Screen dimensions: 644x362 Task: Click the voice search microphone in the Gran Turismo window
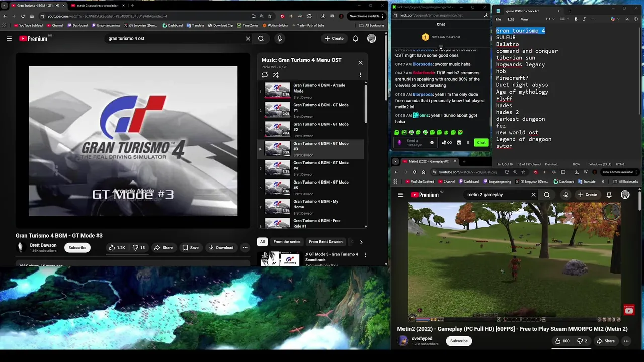(280, 39)
